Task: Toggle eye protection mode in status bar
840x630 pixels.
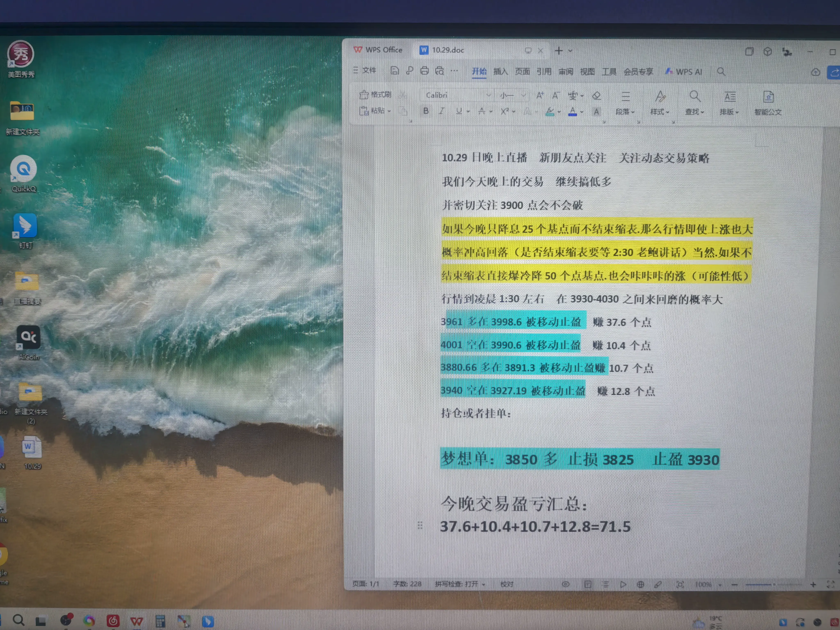Action: 565,584
